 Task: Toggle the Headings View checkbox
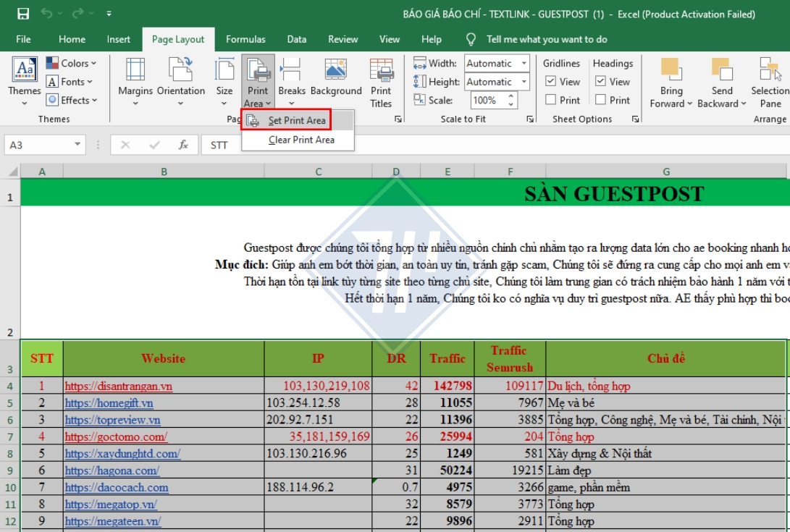pyautogui.click(x=600, y=81)
